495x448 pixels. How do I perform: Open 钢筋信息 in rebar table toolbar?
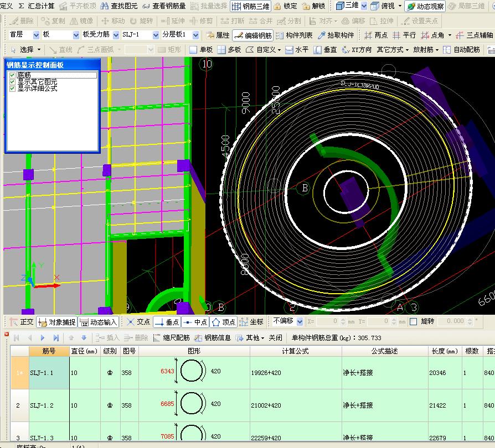coord(213,337)
